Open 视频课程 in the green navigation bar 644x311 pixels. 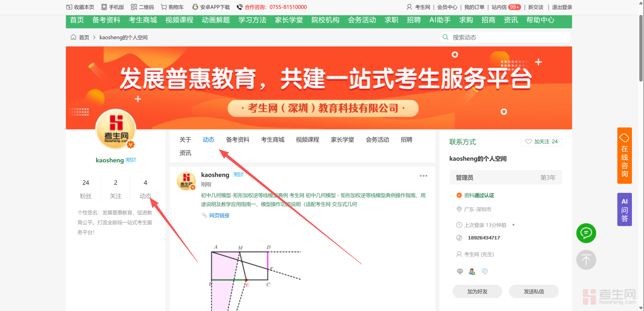coord(179,20)
